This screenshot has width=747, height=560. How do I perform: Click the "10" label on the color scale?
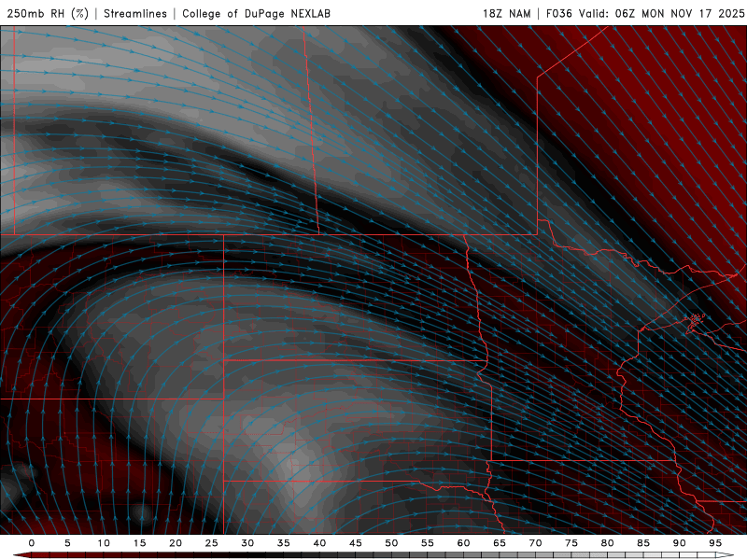pos(104,543)
